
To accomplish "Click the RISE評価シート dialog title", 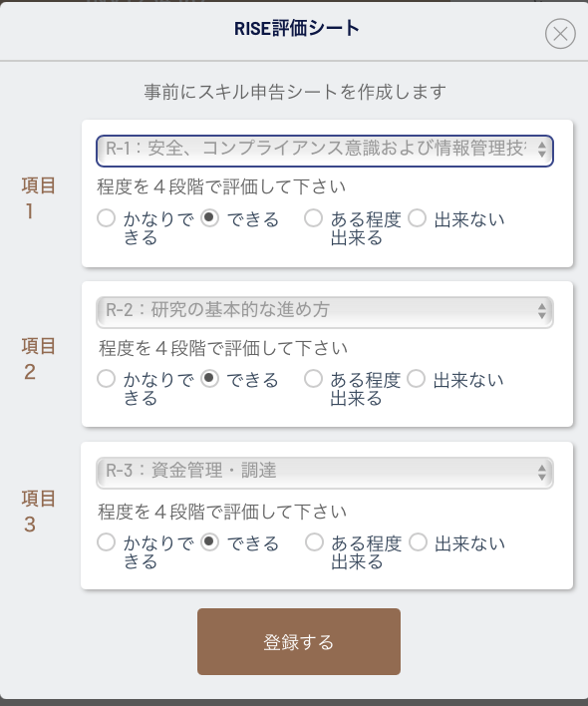I will coord(297,28).
